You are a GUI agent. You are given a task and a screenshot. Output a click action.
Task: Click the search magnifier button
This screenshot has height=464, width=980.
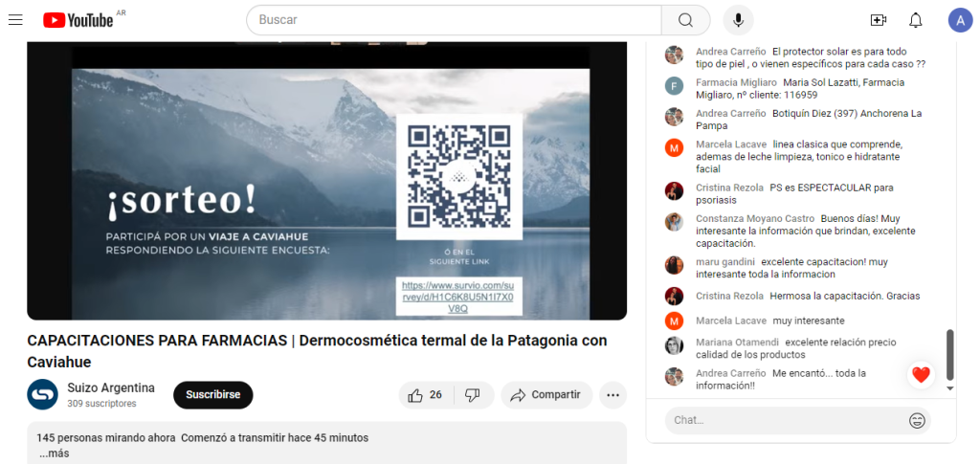685,20
